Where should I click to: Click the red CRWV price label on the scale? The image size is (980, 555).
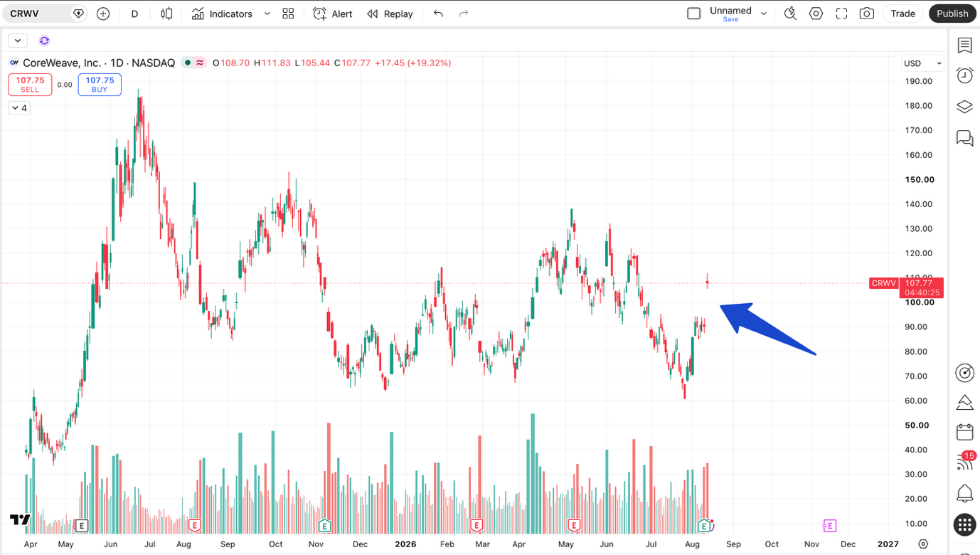point(884,283)
